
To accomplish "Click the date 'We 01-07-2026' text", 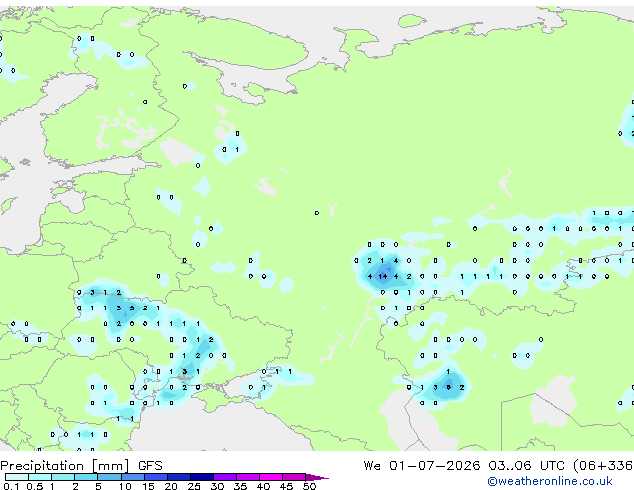I will pyautogui.click(x=422, y=465).
